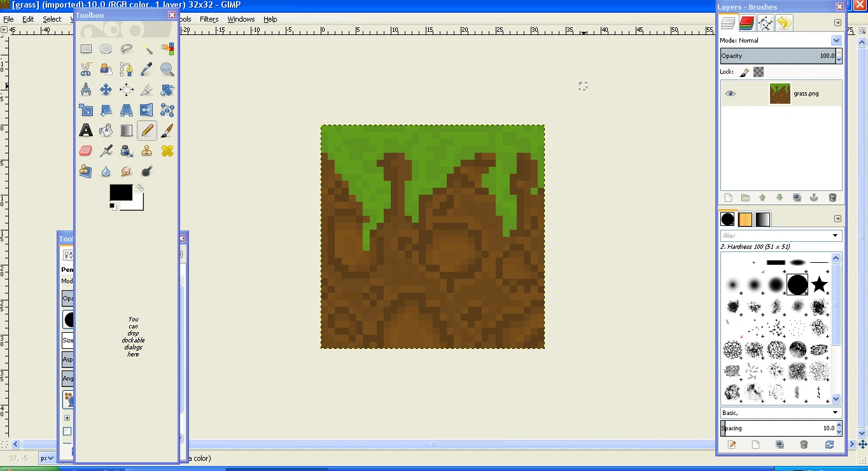Select the Color Picker eyedropper tool
This screenshot has width=868, height=471.
pos(147,69)
